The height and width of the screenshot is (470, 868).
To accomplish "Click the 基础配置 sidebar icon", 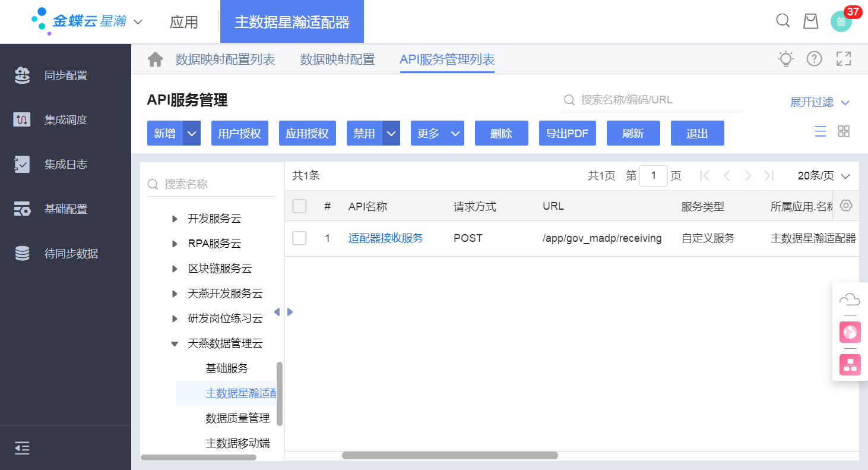I will click(x=22, y=209).
